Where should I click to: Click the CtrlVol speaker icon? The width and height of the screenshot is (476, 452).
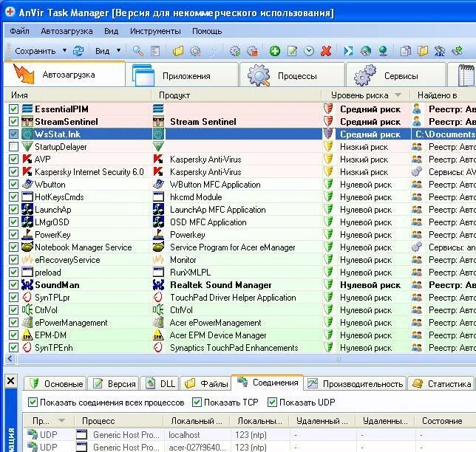[x=27, y=309]
